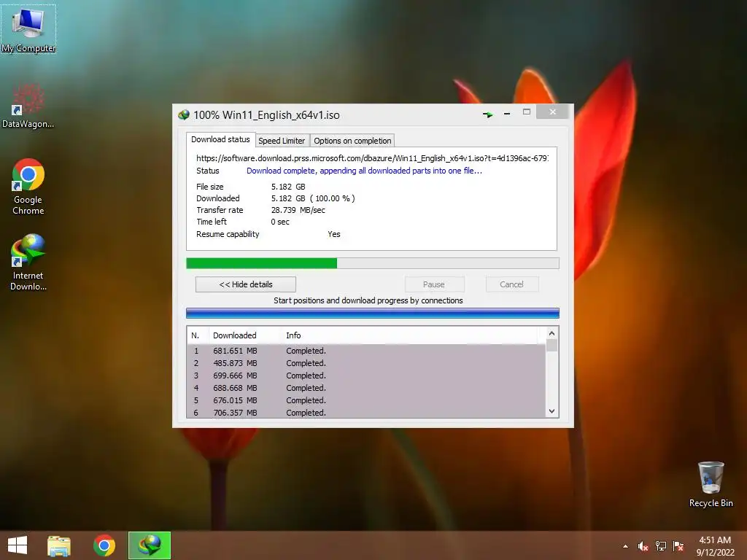Minimize the IDM download dialog
Image resolution: width=747 pixels, height=560 pixels.
pos(507,114)
